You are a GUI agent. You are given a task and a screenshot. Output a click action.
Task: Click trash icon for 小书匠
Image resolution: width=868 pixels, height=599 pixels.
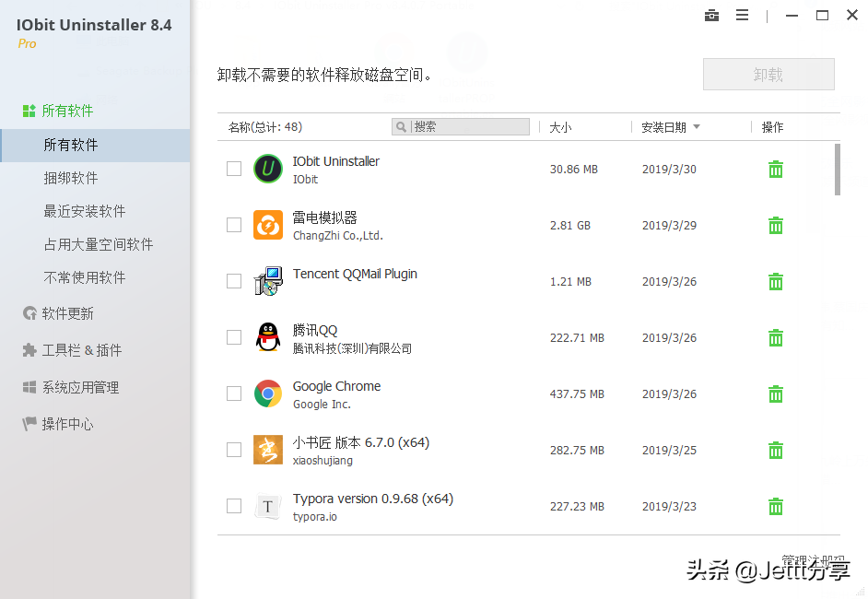[x=776, y=450]
